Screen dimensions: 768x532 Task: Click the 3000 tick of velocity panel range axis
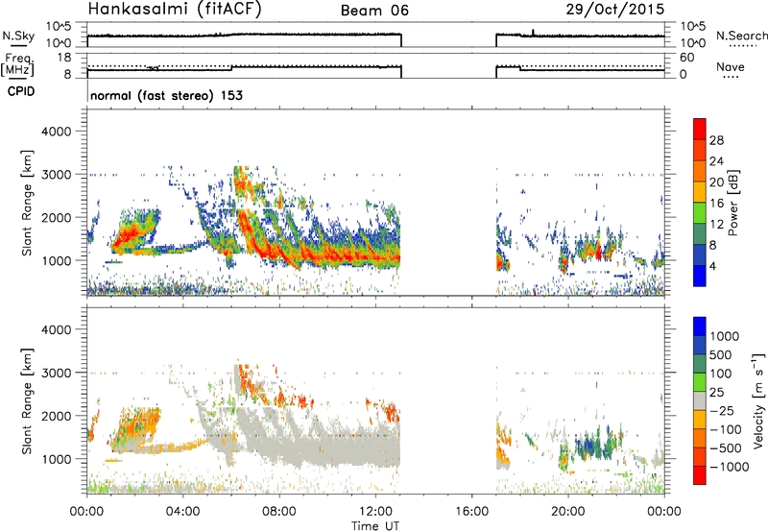pyautogui.click(x=57, y=373)
